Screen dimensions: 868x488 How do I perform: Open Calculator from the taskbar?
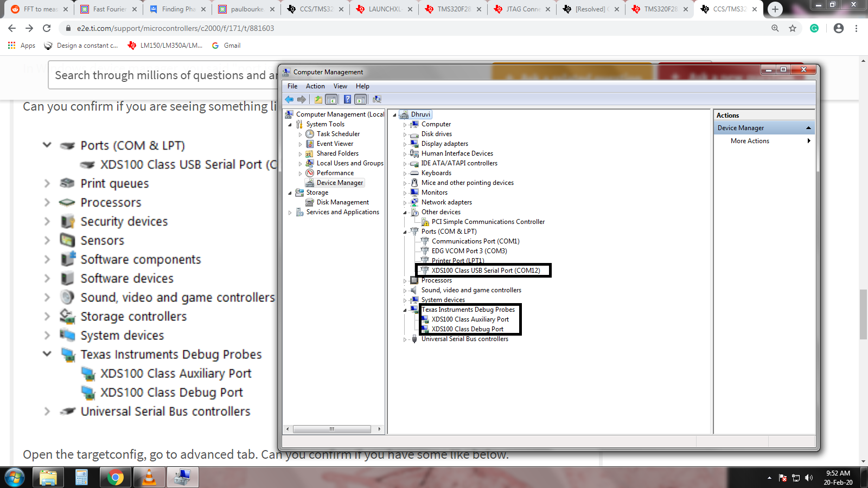tap(81, 478)
